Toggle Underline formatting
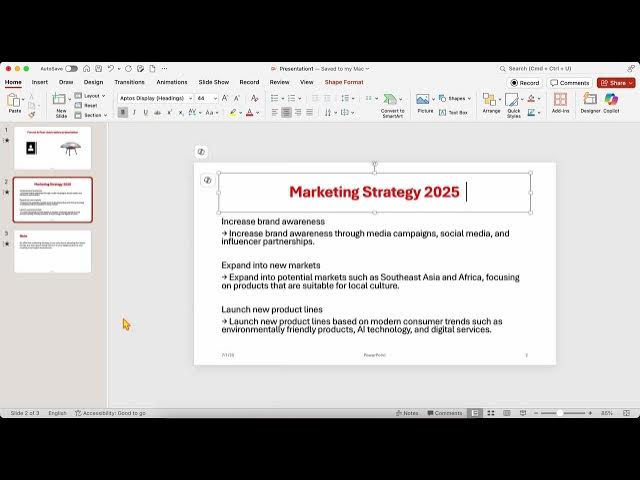640x480 pixels. pos(146,112)
